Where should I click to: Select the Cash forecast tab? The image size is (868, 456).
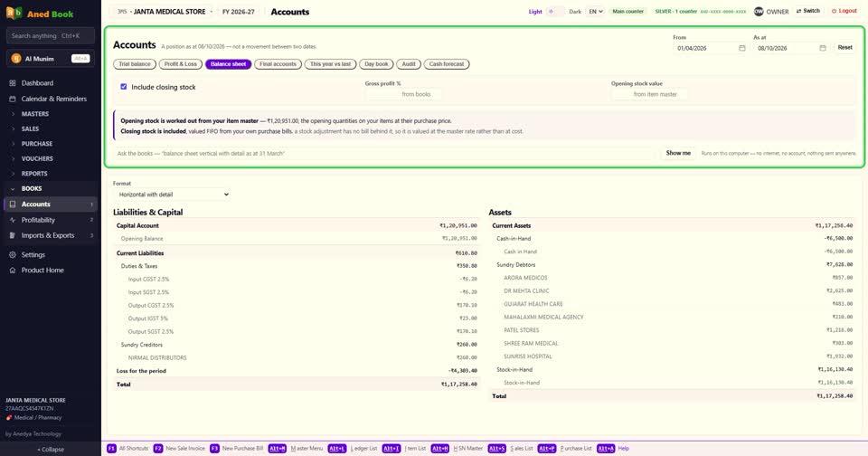click(447, 64)
